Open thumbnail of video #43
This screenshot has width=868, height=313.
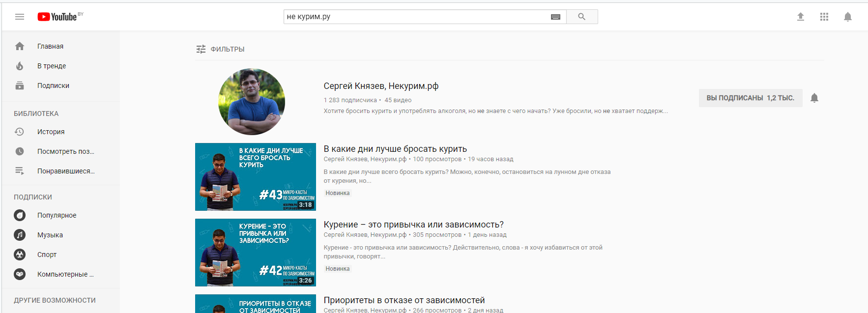[x=256, y=177]
